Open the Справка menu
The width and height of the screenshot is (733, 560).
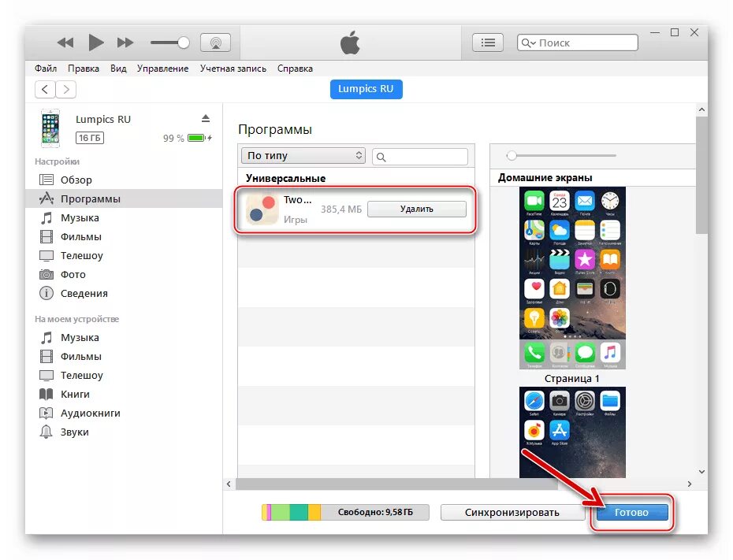click(x=295, y=69)
